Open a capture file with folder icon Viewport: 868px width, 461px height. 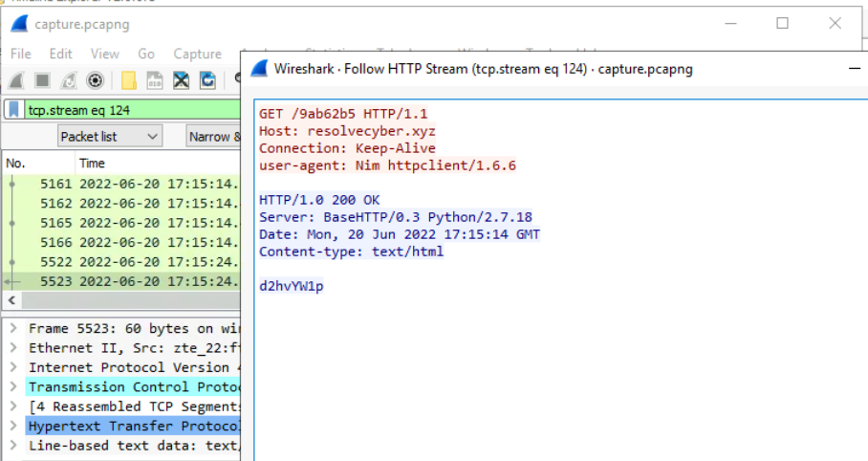[x=128, y=80]
